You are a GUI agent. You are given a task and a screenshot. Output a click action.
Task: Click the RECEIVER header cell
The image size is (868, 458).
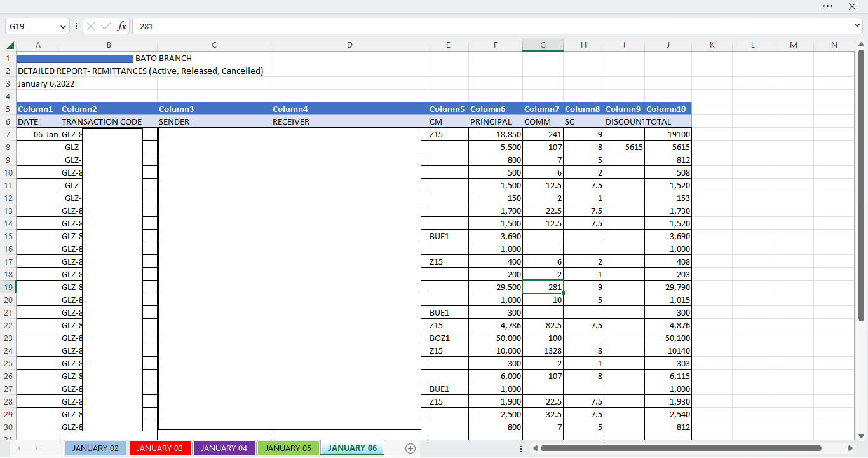349,121
